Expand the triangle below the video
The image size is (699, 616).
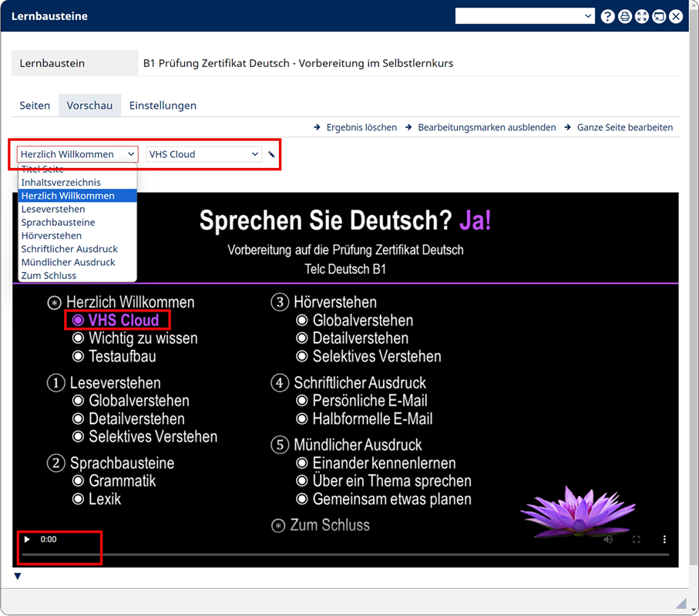(18, 576)
